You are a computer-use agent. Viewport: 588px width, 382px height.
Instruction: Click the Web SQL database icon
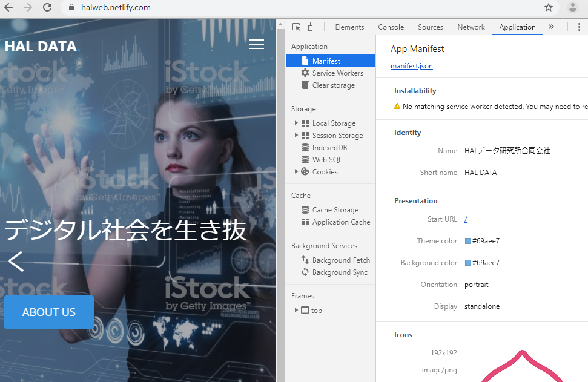305,159
